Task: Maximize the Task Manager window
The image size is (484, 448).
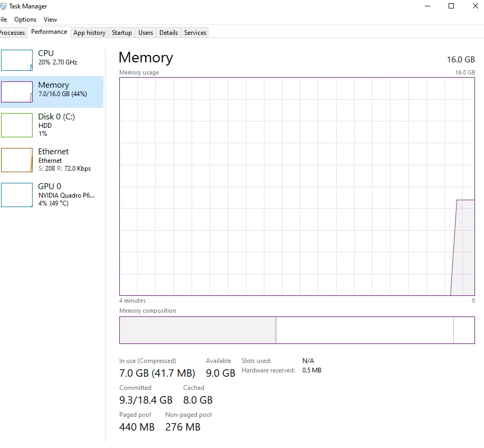Action: pos(451,6)
